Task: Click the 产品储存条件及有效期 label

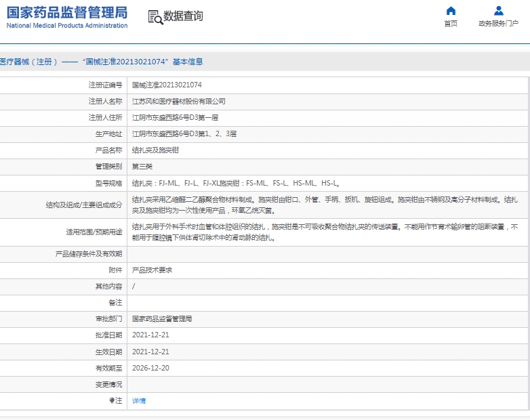Action: [89, 254]
